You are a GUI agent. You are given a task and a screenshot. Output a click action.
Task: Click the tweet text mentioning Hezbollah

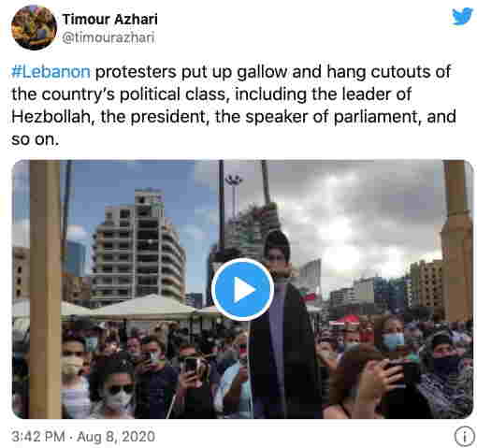click(234, 106)
